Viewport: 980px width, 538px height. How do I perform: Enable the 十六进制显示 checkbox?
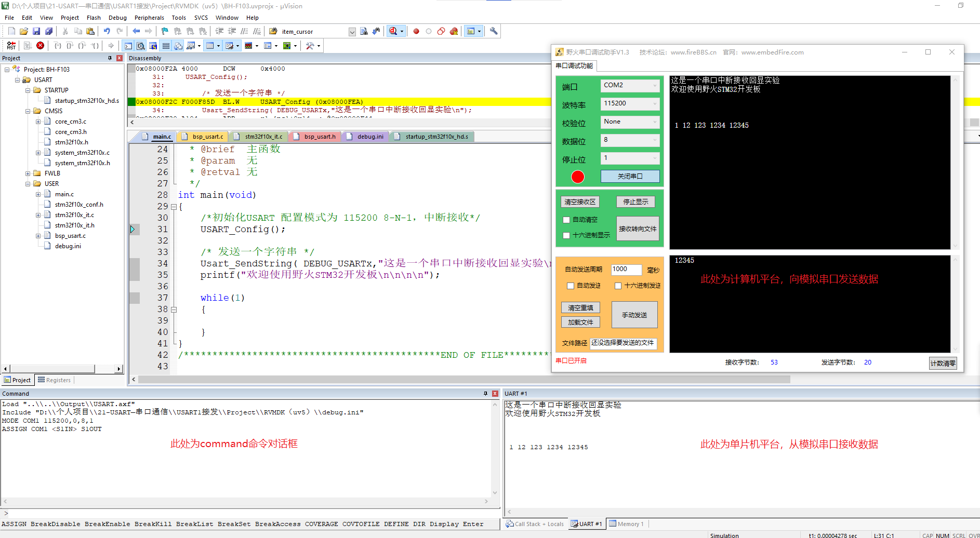tap(566, 235)
